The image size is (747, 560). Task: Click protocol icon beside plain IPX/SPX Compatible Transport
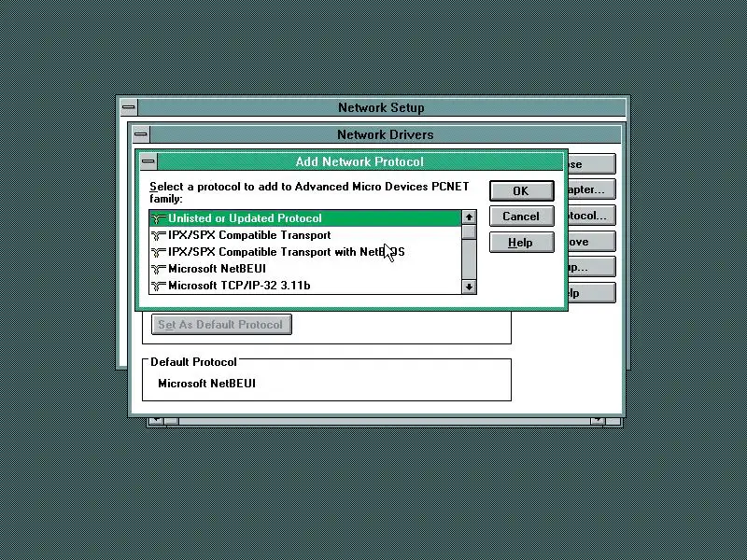[x=158, y=235]
